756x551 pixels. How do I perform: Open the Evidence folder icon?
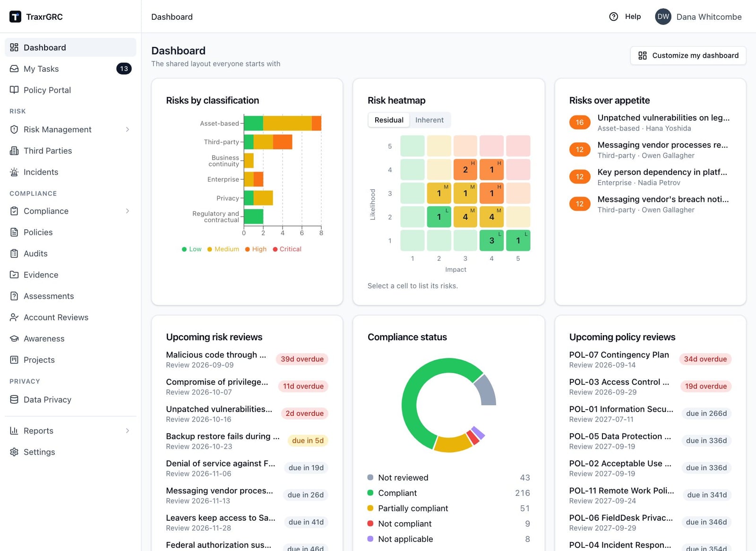(14, 275)
